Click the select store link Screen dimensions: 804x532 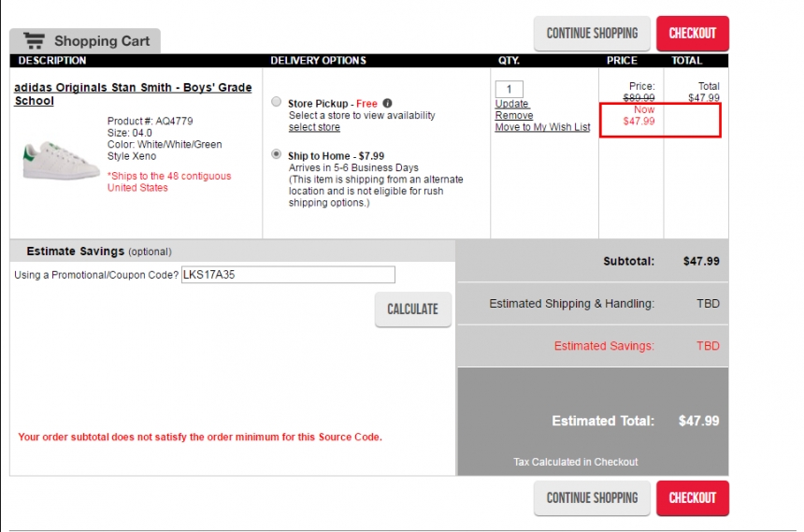point(314,127)
